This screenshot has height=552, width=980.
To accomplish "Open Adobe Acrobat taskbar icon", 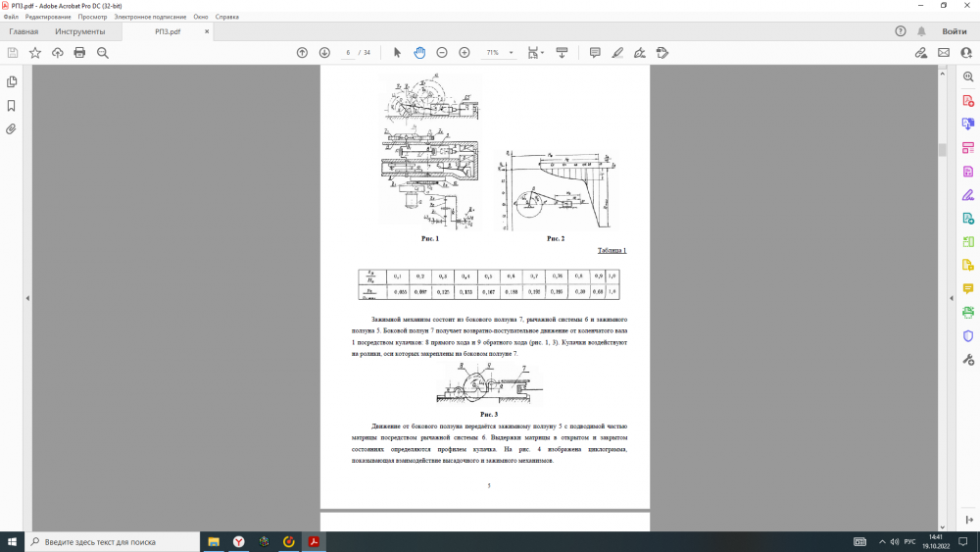I will pos(314,542).
